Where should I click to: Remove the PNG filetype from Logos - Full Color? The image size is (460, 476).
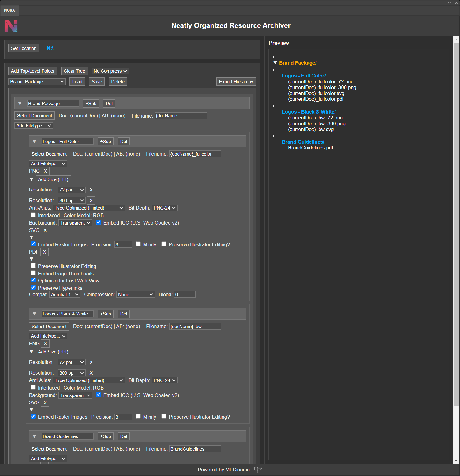tap(45, 171)
